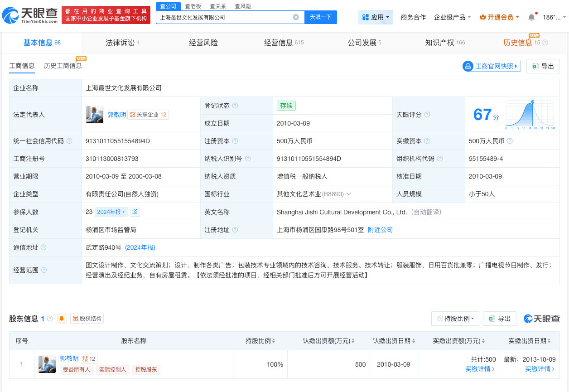Viewport: 569px width, 392px height.
Task: Open the 股权结构 equity structure viewer
Action: pos(86,318)
